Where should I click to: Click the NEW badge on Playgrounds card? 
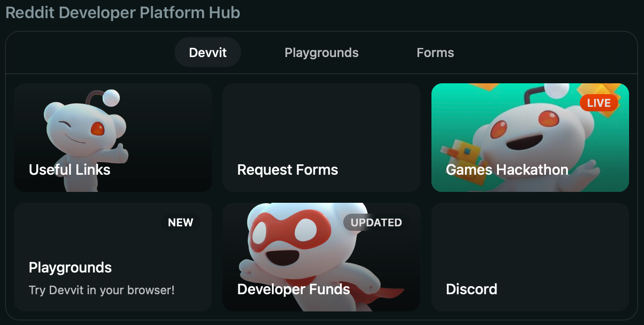click(180, 222)
